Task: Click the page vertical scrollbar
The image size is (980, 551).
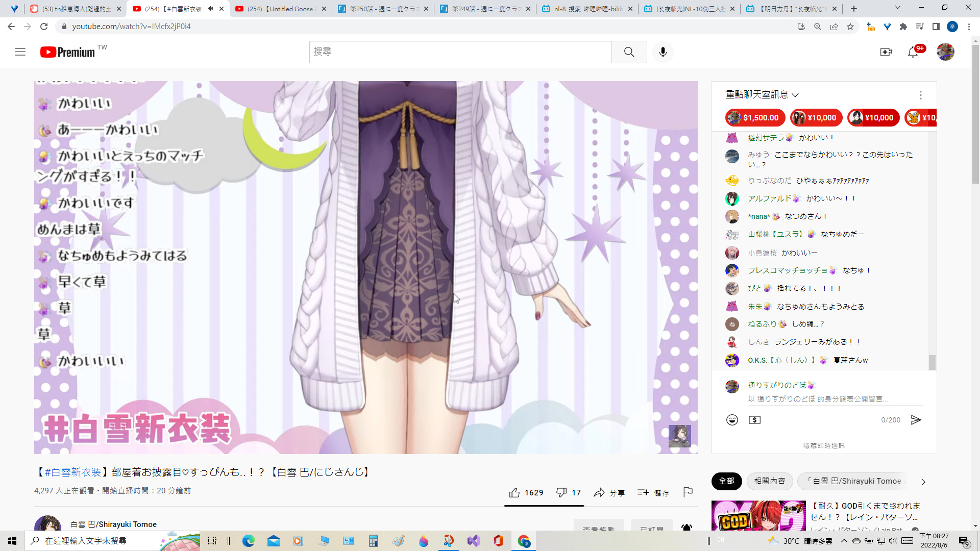Action: pos(975,115)
